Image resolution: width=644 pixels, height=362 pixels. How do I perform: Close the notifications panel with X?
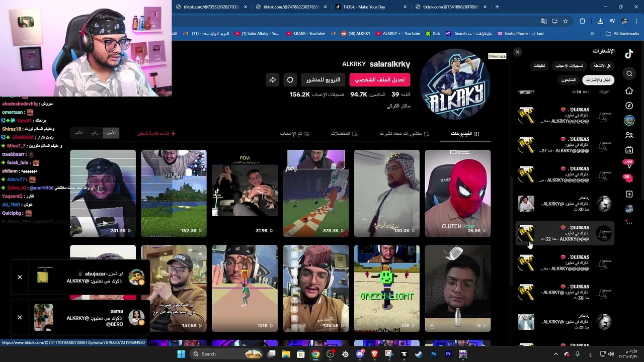pos(517,52)
